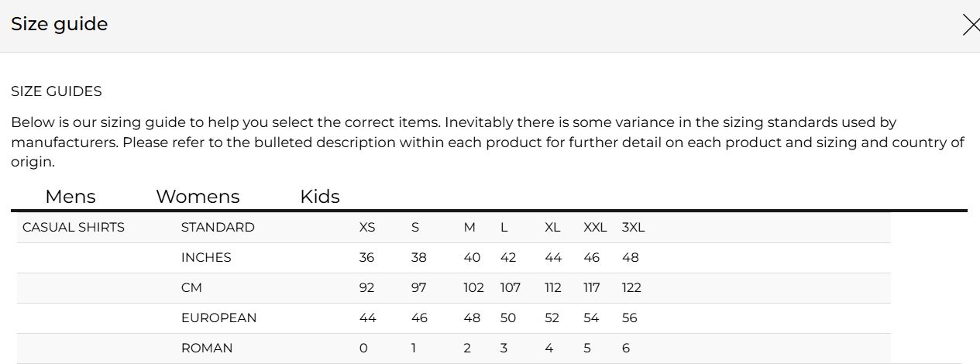Select the European size 50 cell
Screen dimensions: 980x364
pyautogui.click(x=508, y=318)
